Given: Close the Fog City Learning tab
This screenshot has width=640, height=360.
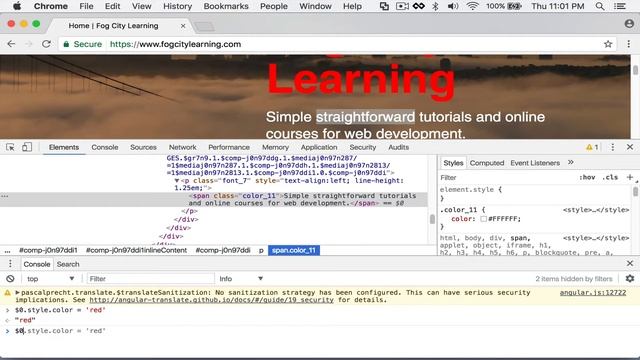Looking at the screenshot, I should click(x=183, y=26).
